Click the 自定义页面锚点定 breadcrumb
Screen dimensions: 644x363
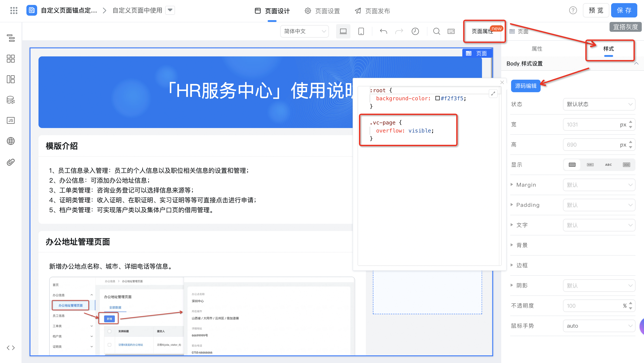[69, 10]
